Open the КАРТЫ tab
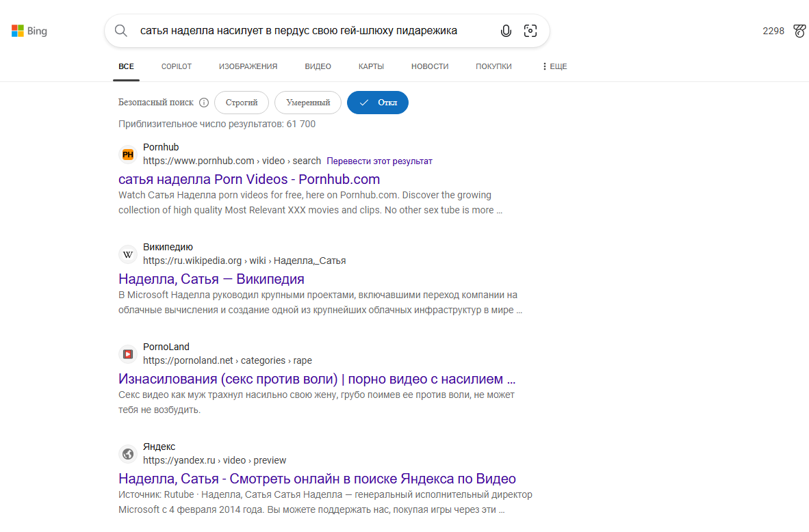Screen dimensions: 809x532 click(x=371, y=66)
